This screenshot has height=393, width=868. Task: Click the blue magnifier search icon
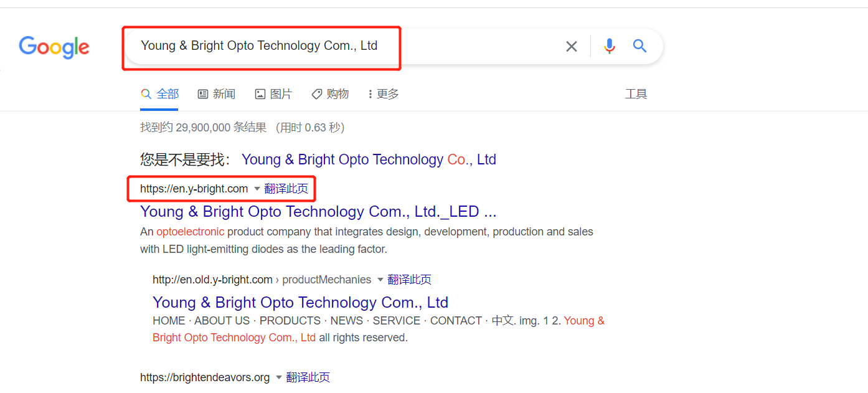coord(639,46)
